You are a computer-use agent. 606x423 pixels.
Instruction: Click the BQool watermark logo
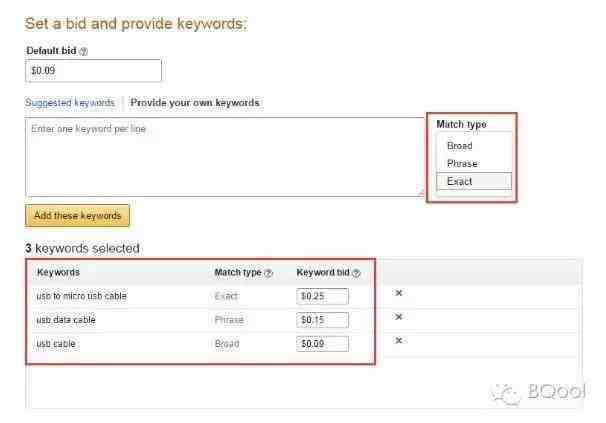539,392
